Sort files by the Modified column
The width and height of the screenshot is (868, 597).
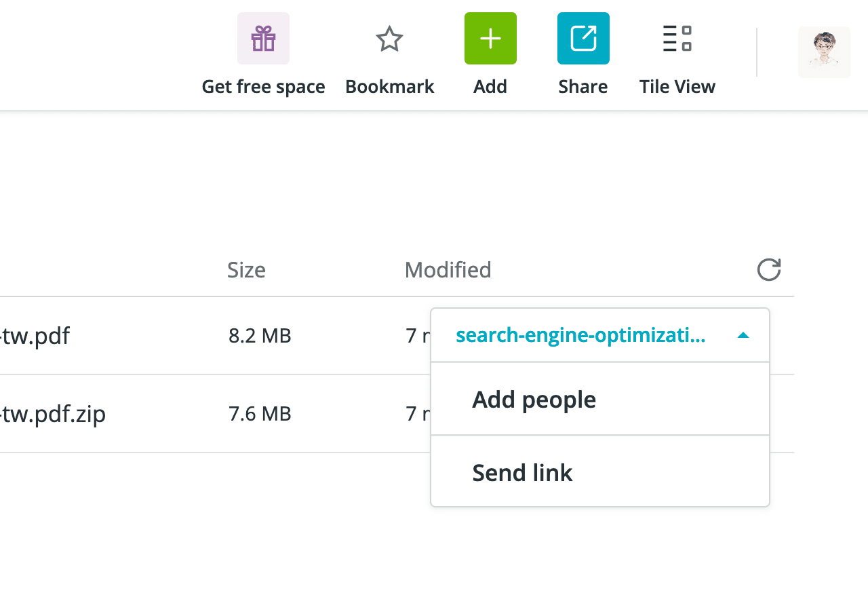[x=448, y=270]
